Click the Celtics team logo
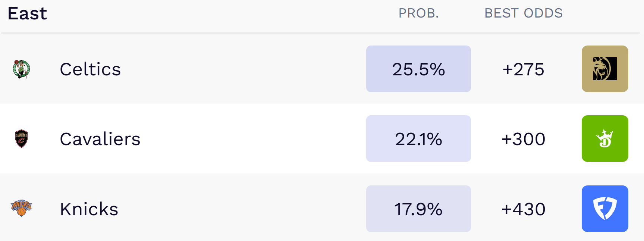Image resolution: width=644 pixels, height=241 pixels. [21, 69]
